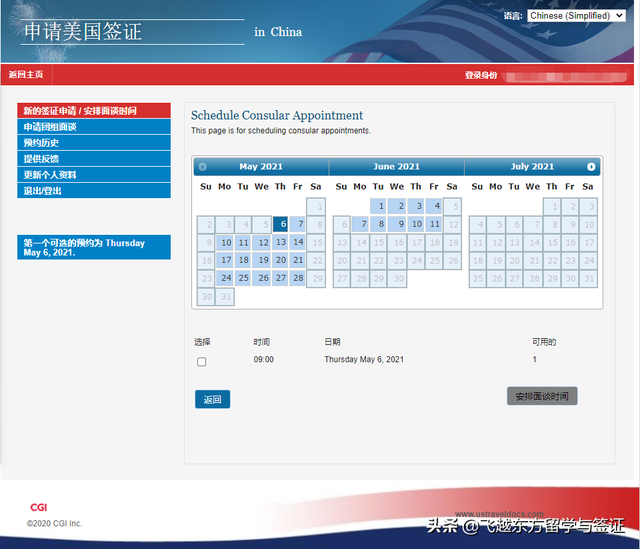
Task: Select May 6 on the calendar
Action: 280,224
